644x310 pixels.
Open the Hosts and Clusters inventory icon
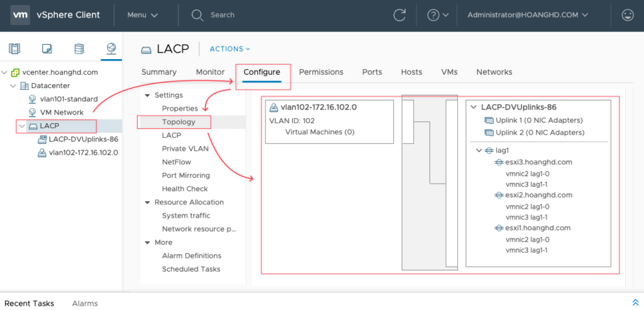click(x=14, y=49)
